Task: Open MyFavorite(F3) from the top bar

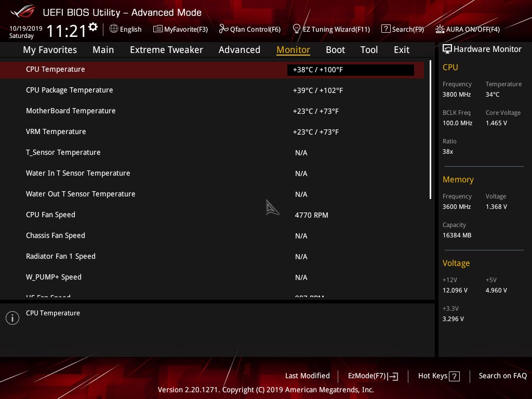Action: pos(180,29)
